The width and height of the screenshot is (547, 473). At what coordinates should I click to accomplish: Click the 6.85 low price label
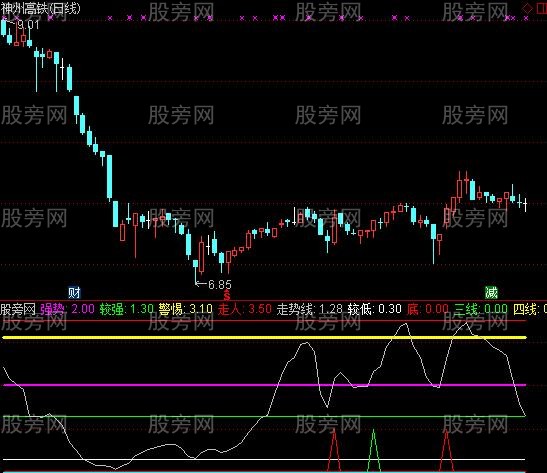pos(220,285)
